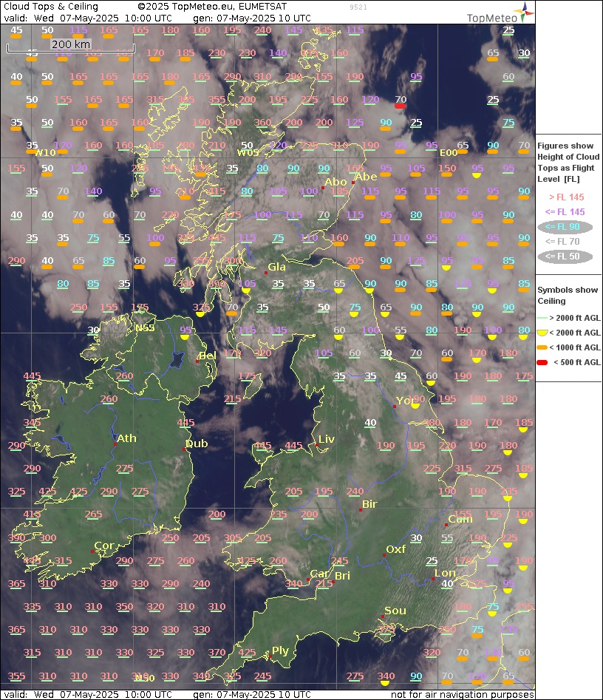Click the 'Cloud Tops & Ceiling' title

[51, 6]
